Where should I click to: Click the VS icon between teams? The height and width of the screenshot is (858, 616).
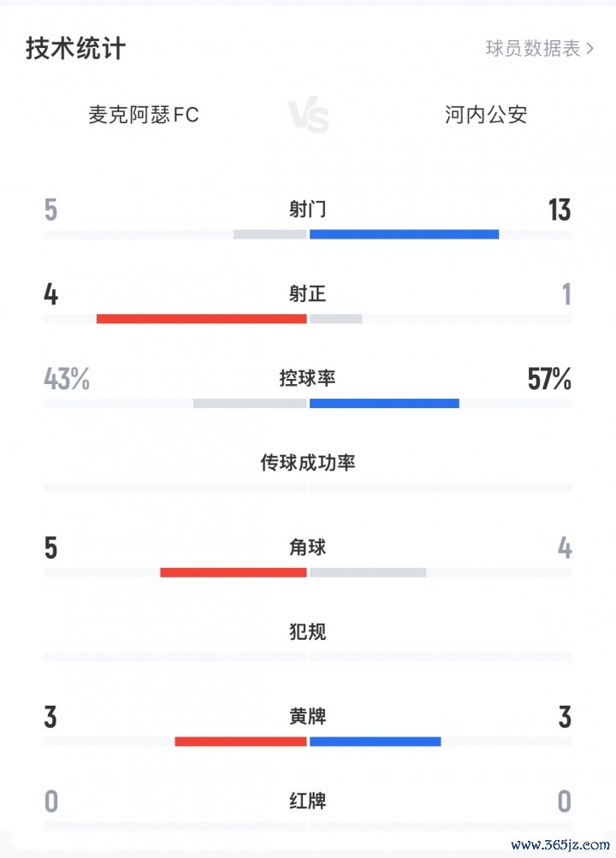pos(308,116)
